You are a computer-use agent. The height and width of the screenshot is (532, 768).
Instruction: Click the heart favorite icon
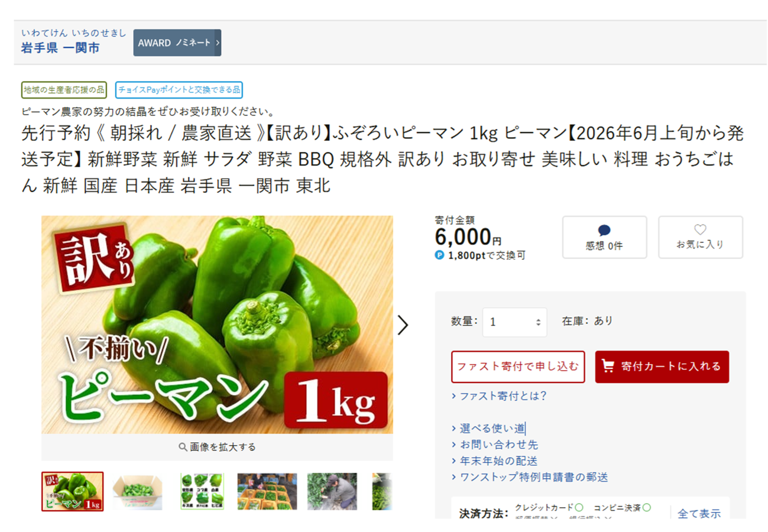coord(700,230)
